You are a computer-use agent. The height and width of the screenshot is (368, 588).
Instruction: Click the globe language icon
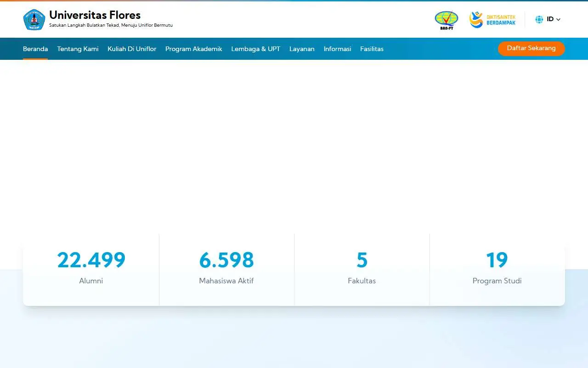point(539,19)
